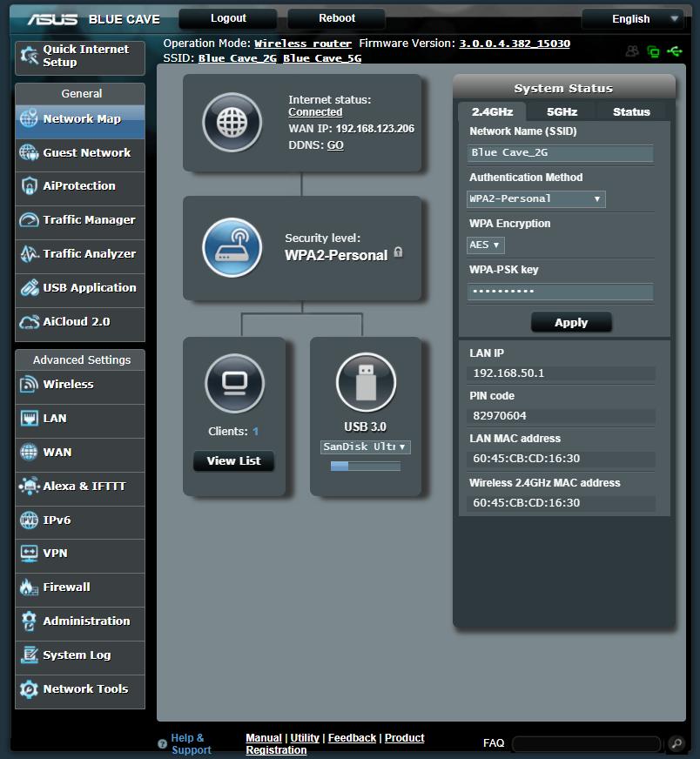Click the Wireless router operation mode link
Image resolution: width=700 pixels, height=759 pixels.
pyautogui.click(x=303, y=44)
